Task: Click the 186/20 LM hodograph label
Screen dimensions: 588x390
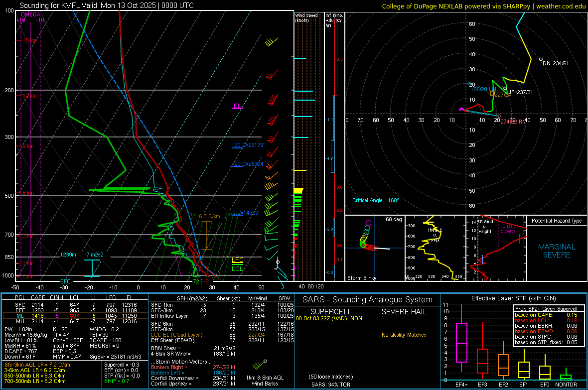Action: pos(483,89)
